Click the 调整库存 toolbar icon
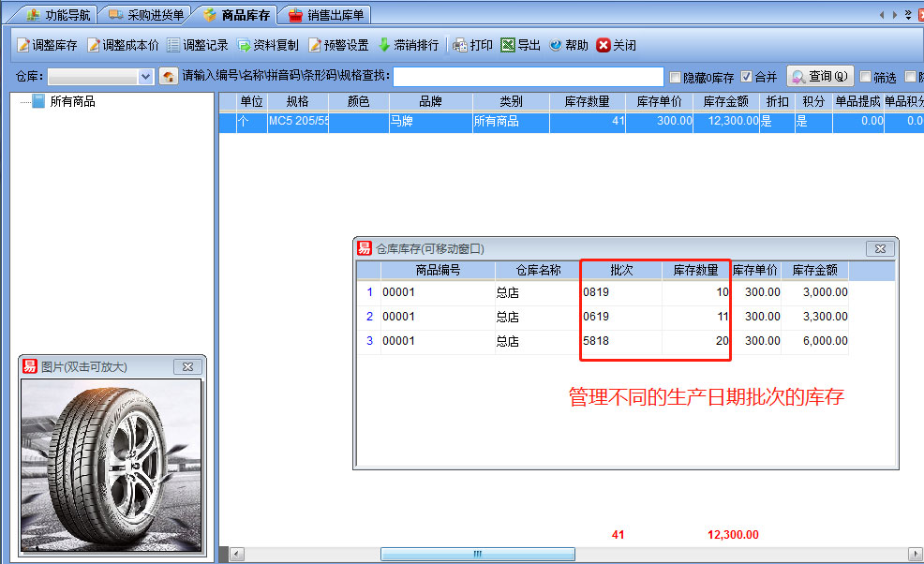924x564 pixels. click(x=47, y=45)
